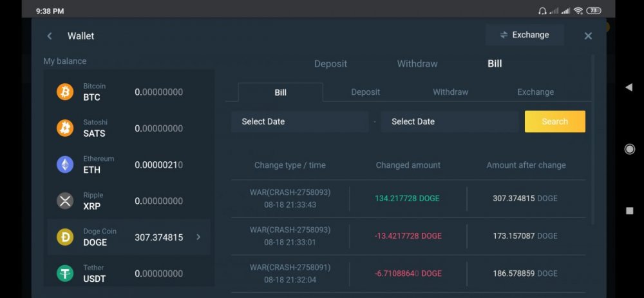Switch to the top Withdraw section
Viewport: 644px width, 298px height.
(x=417, y=64)
